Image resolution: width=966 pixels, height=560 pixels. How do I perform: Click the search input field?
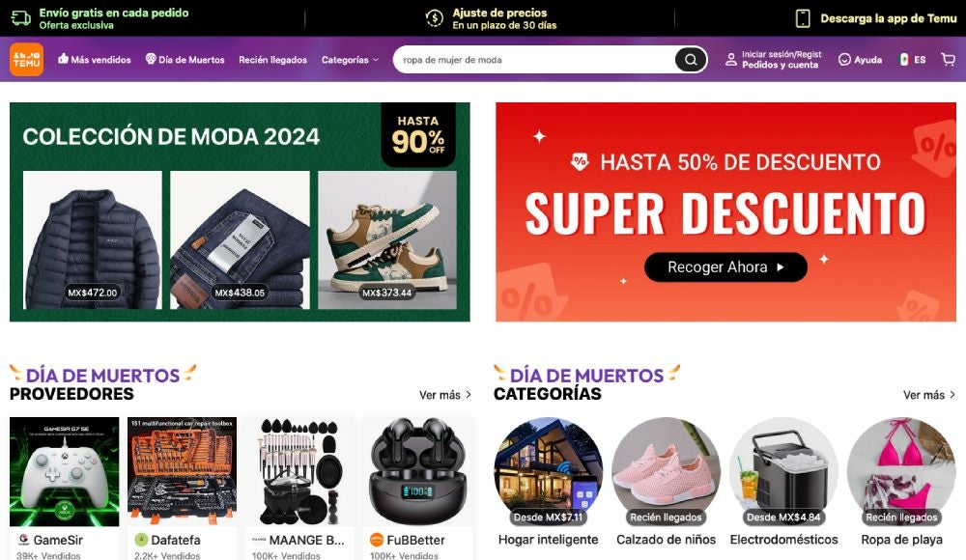[533, 60]
